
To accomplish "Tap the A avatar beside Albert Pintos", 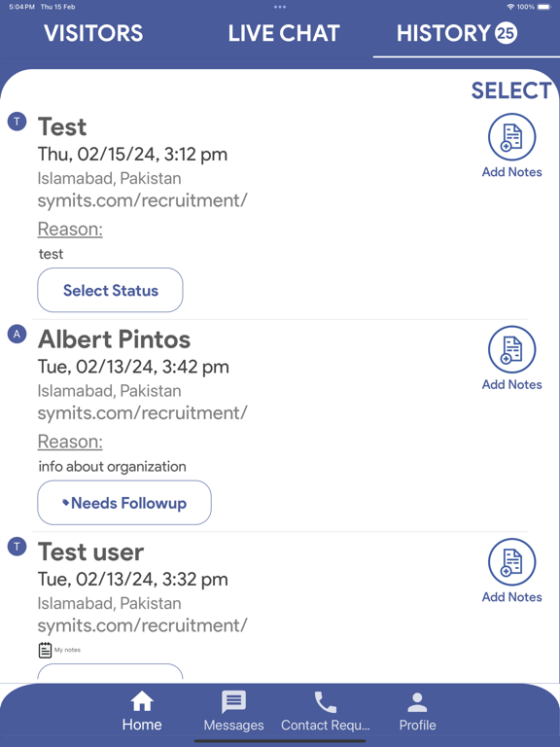I will tap(17, 334).
